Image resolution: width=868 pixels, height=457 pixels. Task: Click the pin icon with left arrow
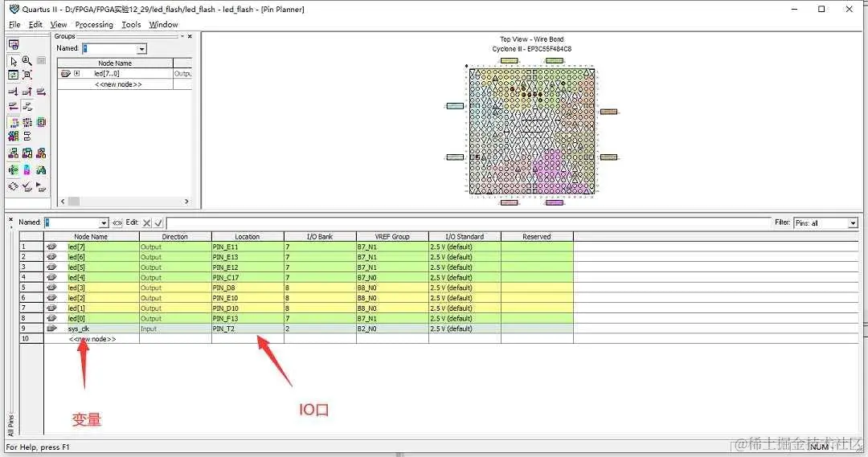pyautogui.click(x=14, y=106)
